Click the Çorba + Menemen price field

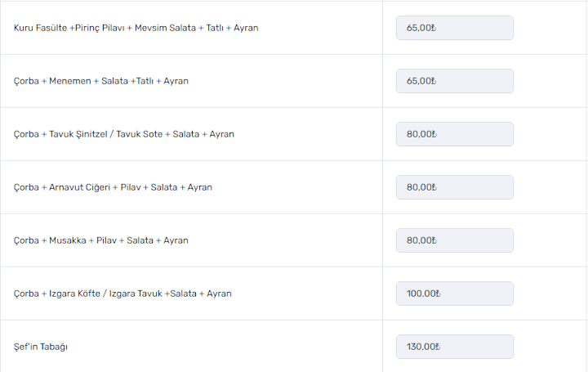tap(455, 81)
